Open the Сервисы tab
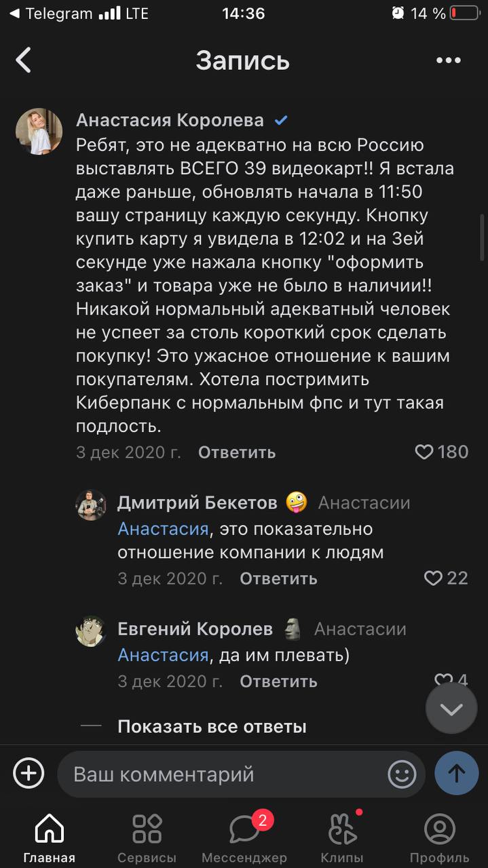Viewport: 488px width, 868px height. (147, 839)
